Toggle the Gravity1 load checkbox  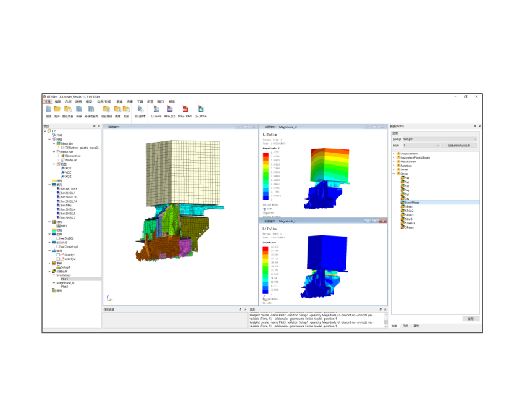tap(58, 255)
